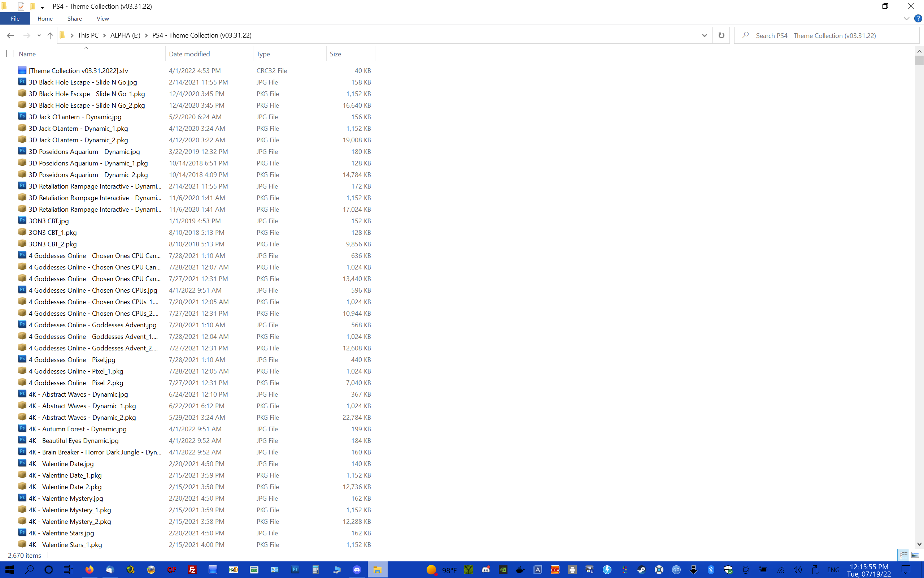This screenshot has height=578, width=924.
Task: Click the vertical scrollbar down arrow
Action: point(919,544)
